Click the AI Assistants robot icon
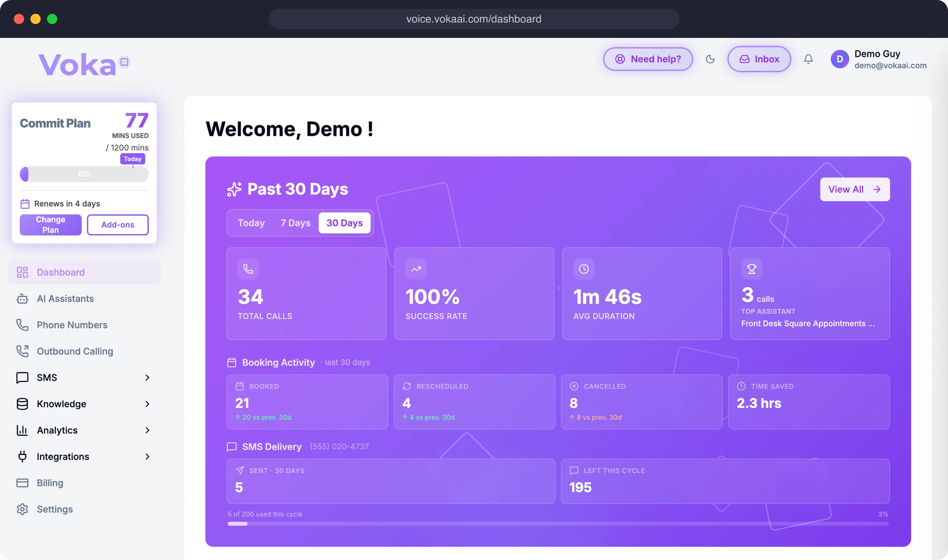This screenshot has height=560, width=948. 22,299
